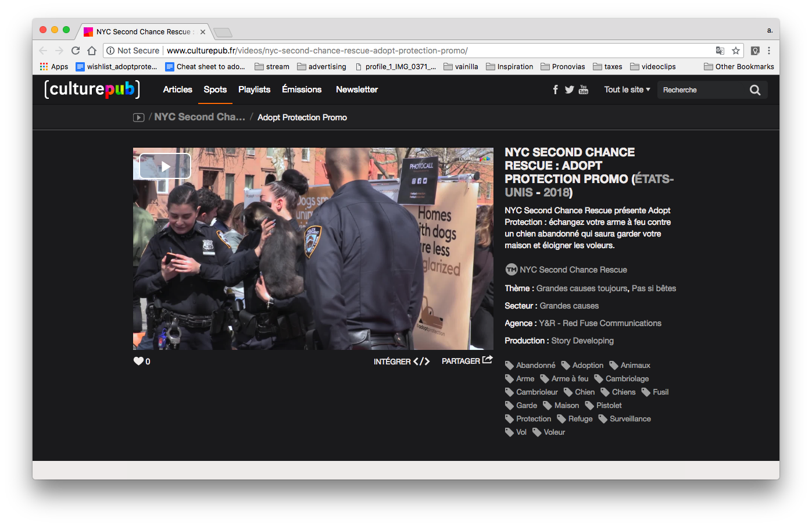
Task: Open the Émissions menu
Action: pos(302,90)
